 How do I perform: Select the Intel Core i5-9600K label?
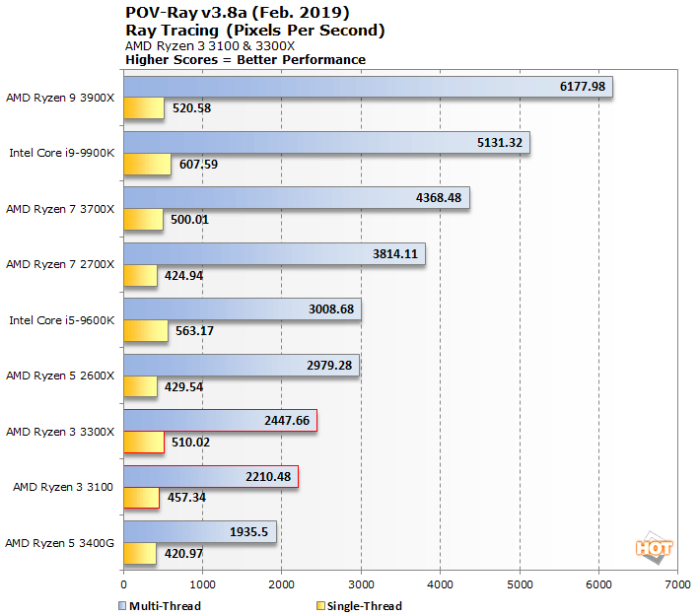click(60, 320)
